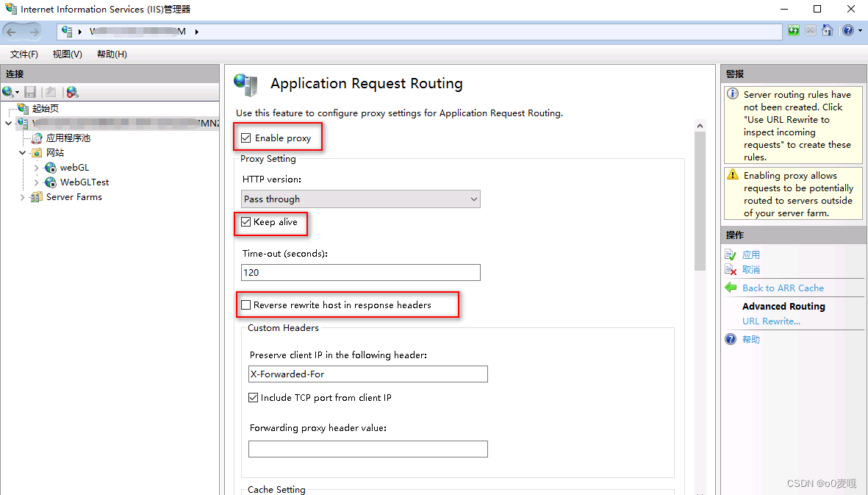The image size is (868, 495).
Task: Open help dropdown arrow next to question mark
Action: tap(860, 31)
